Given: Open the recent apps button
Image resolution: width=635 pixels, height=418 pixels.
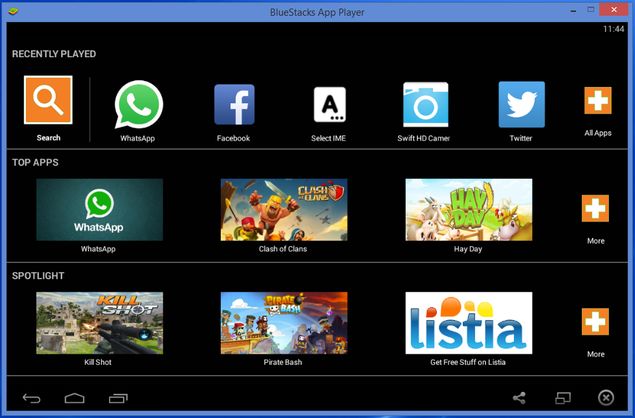Looking at the screenshot, I should (118, 399).
